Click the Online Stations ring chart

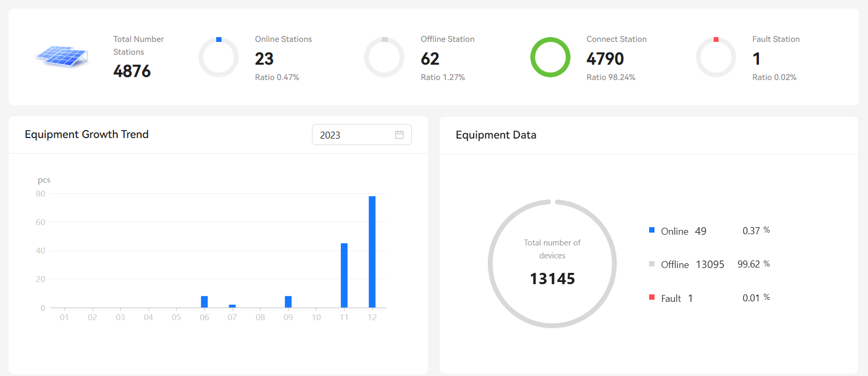[218, 57]
